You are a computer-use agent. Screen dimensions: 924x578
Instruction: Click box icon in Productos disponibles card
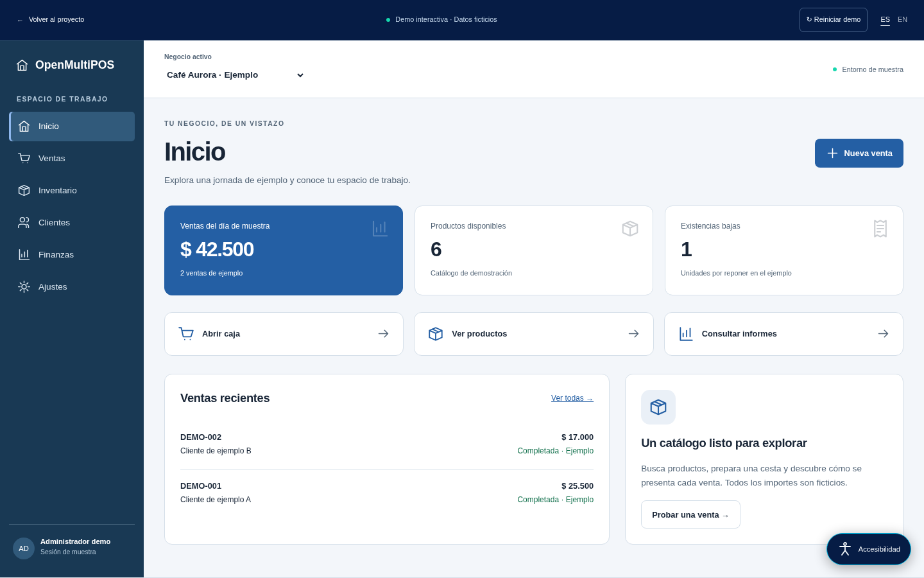tap(630, 229)
